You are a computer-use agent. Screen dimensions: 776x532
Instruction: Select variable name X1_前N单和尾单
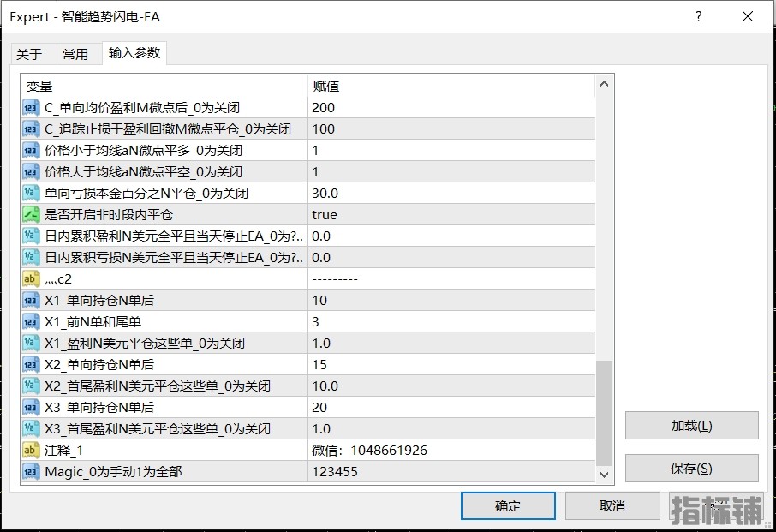coord(93,322)
